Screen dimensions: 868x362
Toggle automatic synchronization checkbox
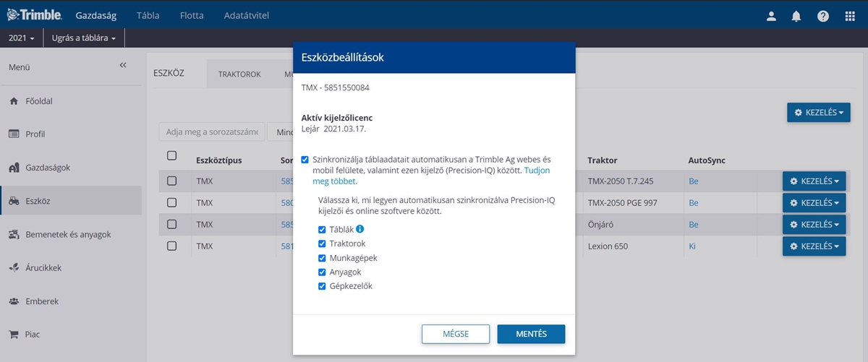point(305,159)
